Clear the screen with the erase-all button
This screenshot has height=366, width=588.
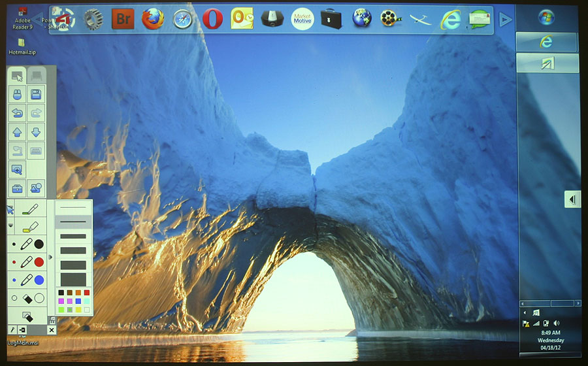point(27,316)
